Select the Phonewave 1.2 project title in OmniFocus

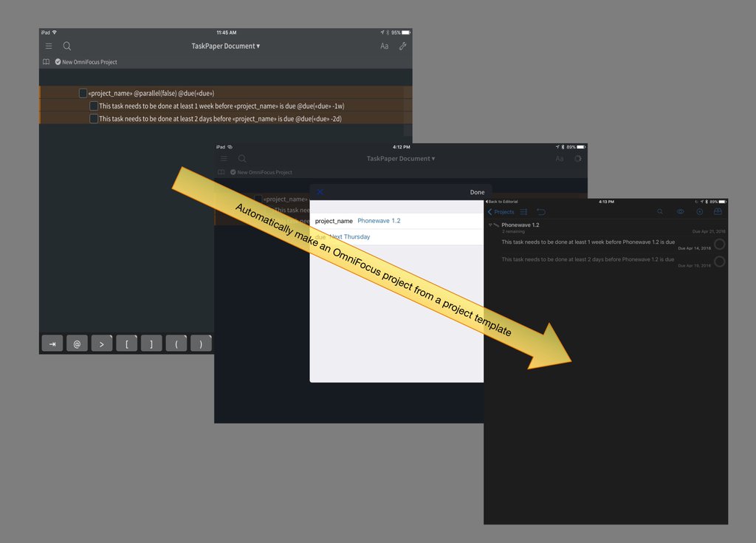point(520,225)
